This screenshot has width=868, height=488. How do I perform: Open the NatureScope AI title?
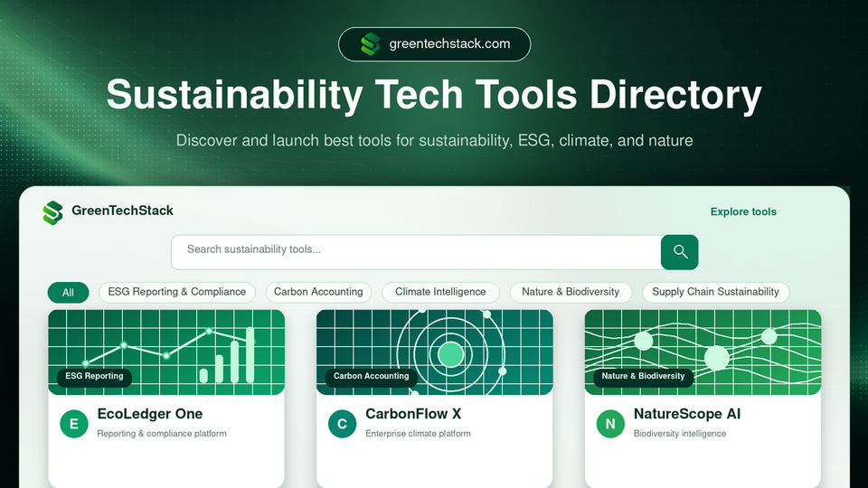(x=687, y=414)
